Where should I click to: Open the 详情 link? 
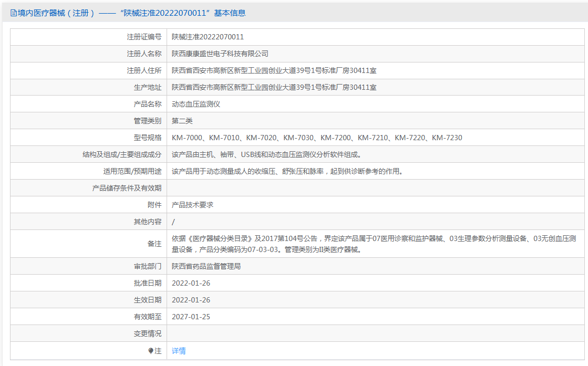179,351
